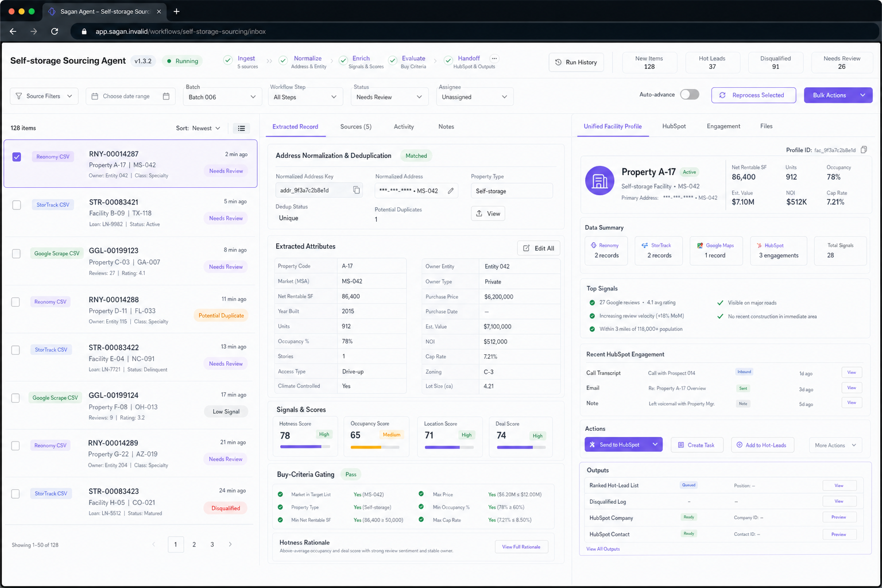The width and height of the screenshot is (882, 588).
Task: Open a new browser tab
Action: (x=176, y=11)
